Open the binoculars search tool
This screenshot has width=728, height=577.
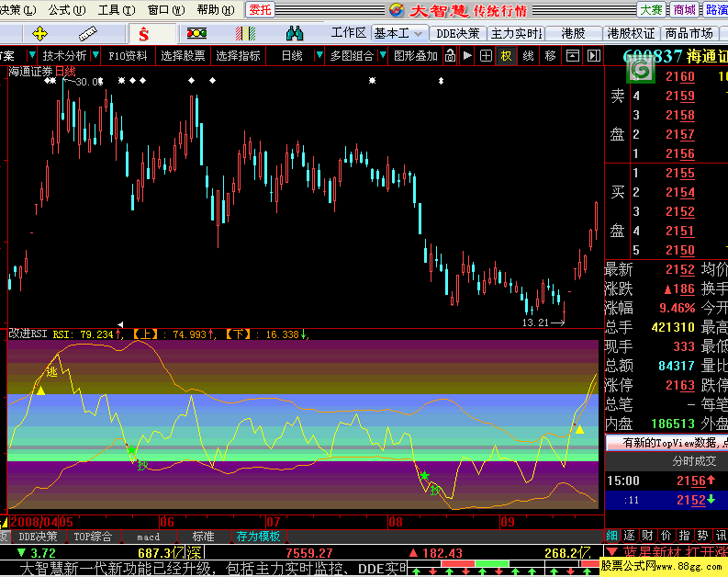coord(295,33)
